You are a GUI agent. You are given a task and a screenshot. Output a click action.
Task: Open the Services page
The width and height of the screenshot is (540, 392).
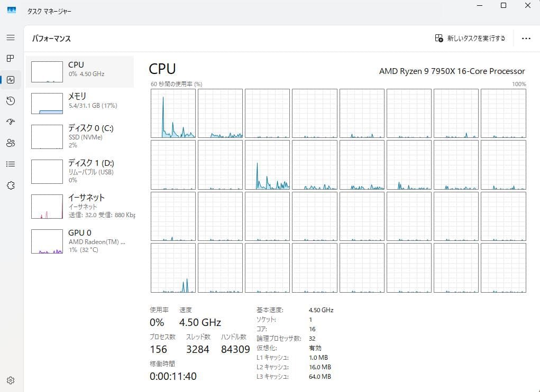coord(11,185)
